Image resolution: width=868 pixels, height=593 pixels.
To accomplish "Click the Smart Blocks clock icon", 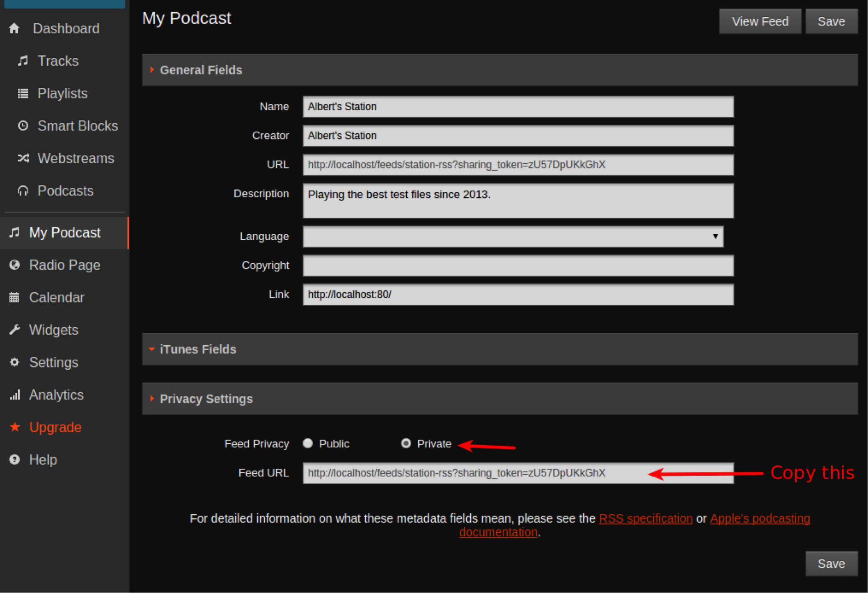I will (23, 125).
